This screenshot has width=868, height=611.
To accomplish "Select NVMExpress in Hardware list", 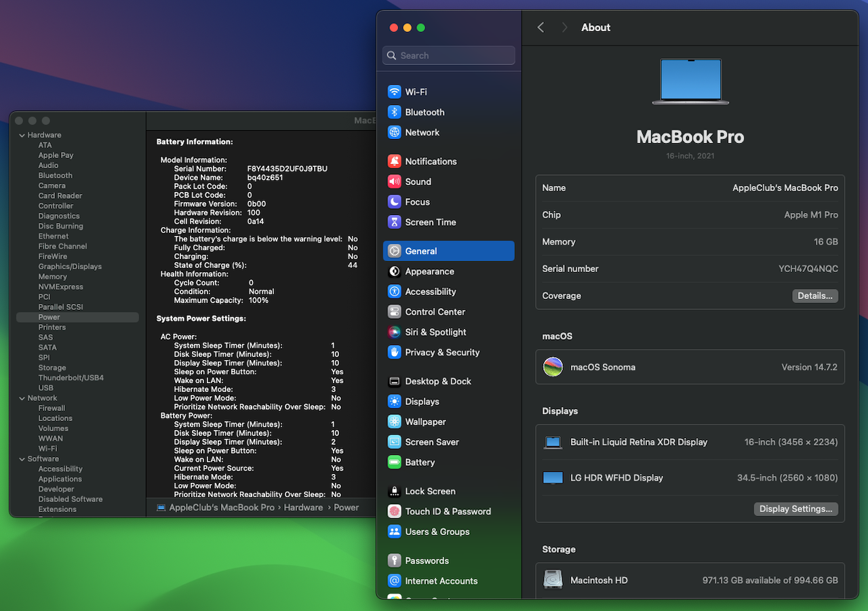I will click(61, 287).
